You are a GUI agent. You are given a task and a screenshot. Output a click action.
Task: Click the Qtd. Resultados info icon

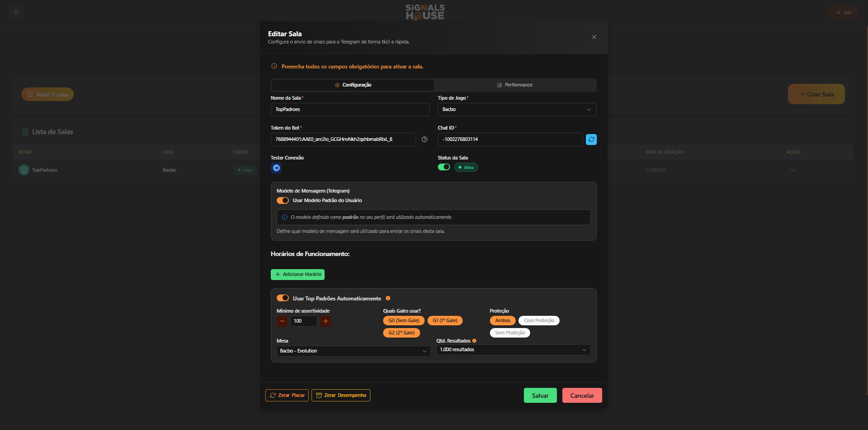pyautogui.click(x=474, y=341)
